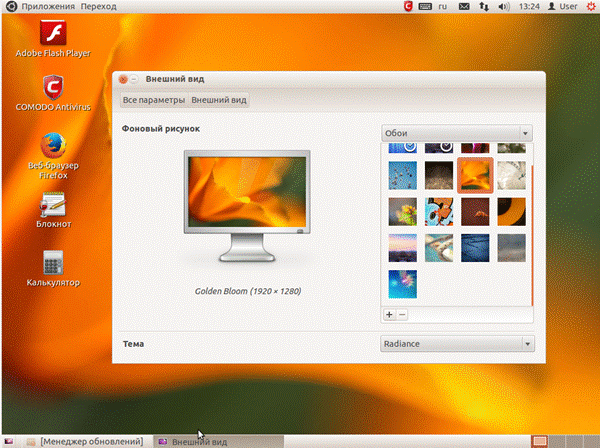Open the mail envelope indicator

464,7
